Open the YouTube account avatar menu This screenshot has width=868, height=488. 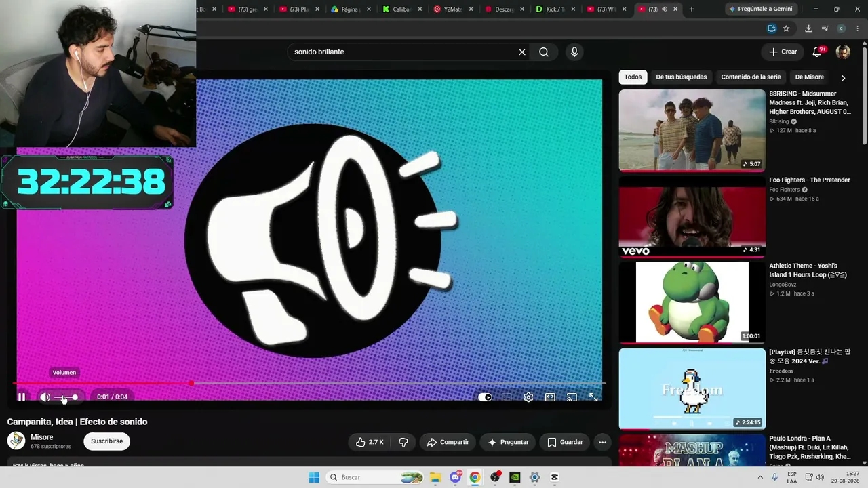tap(843, 52)
